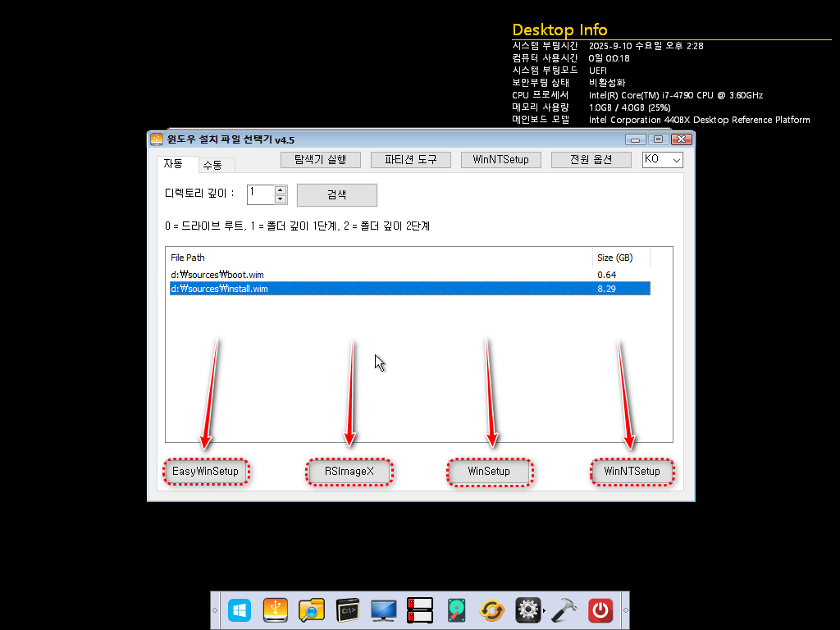
Task: Select the d:\sources\boot.wim row
Action: (x=410, y=275)
